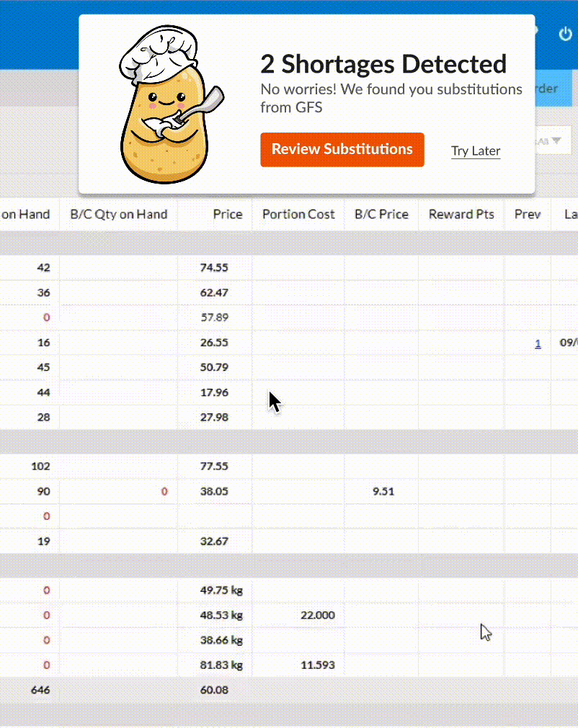Click the Reward Pts column header

tap(461, 214)
